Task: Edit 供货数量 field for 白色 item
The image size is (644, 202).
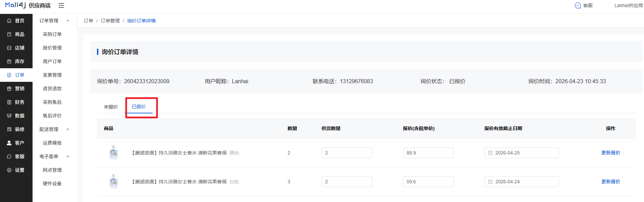Action: click(347, 182)
